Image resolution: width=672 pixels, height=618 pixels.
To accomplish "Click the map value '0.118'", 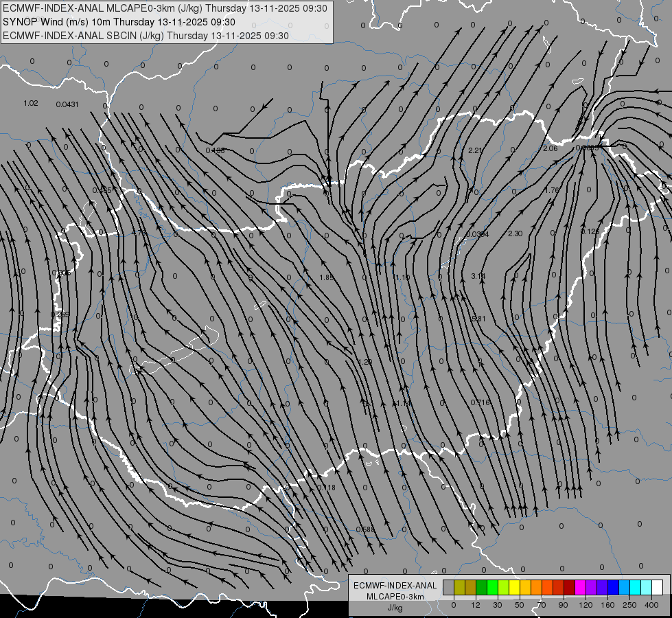I will click(x=326, y=488).
